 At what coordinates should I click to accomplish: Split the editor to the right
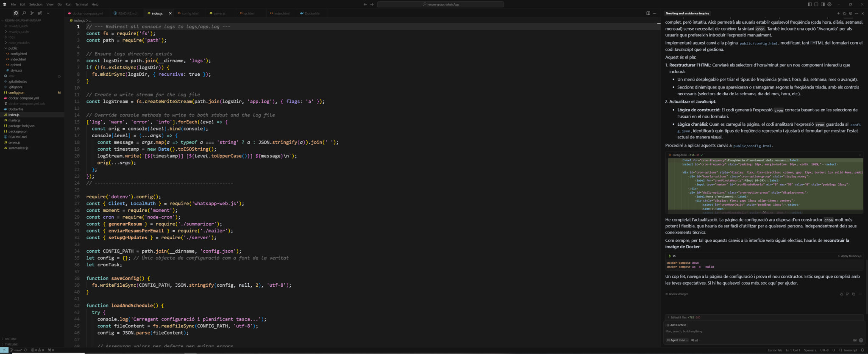coord(648,13)
